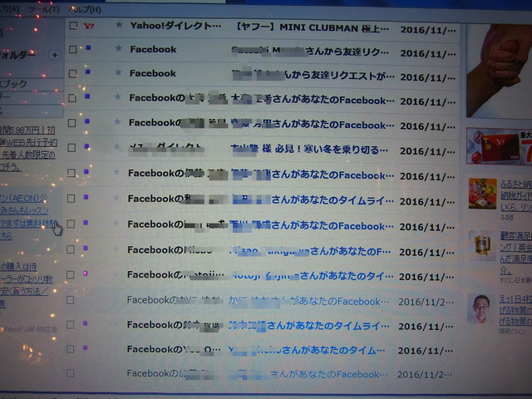Open the subject ending さんがあなたのF…
Viewport: 532px width, 399px height.
[310, 251]
